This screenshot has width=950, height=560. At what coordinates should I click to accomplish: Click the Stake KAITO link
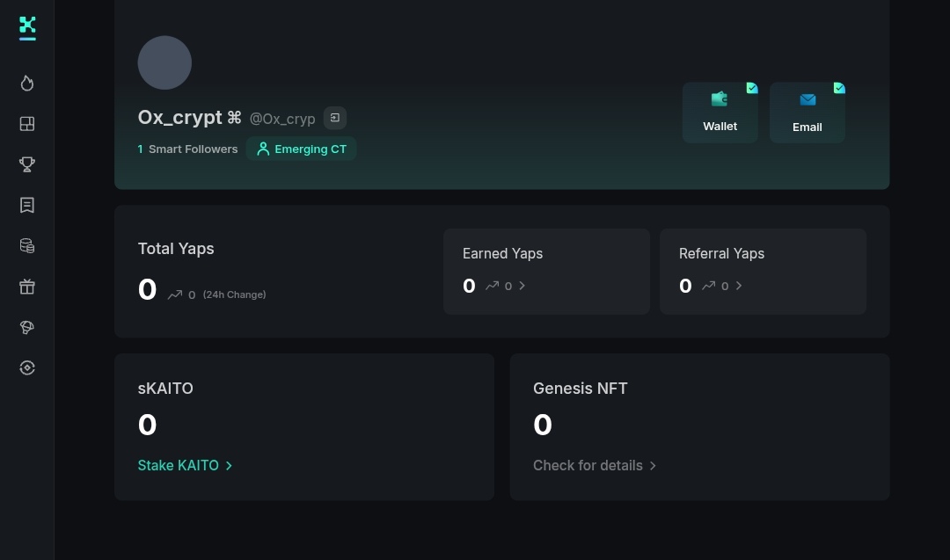(185, 465)
